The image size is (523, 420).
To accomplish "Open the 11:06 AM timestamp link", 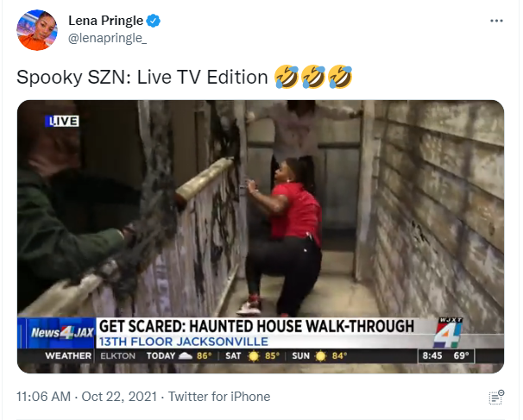I will point(43,397).
